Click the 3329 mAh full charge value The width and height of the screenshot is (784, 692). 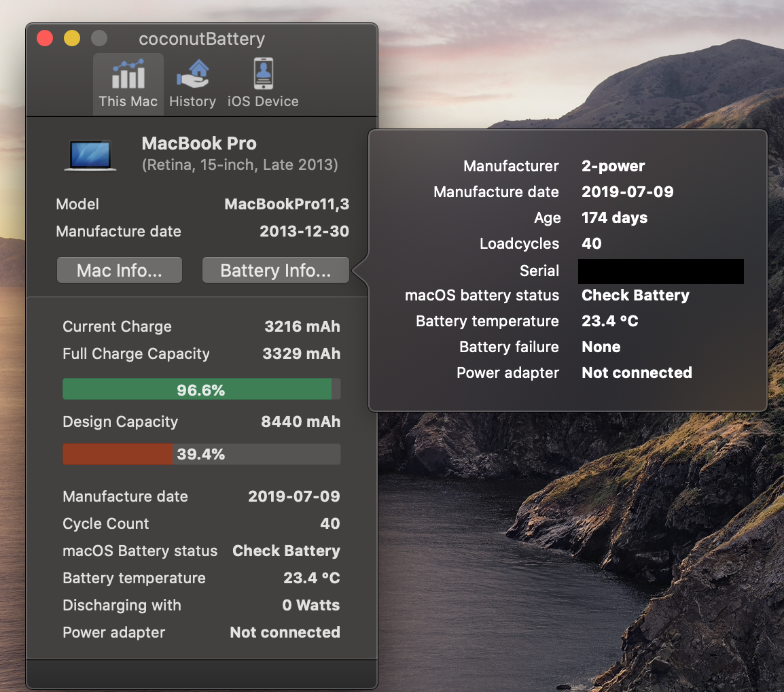coord(301,353)
